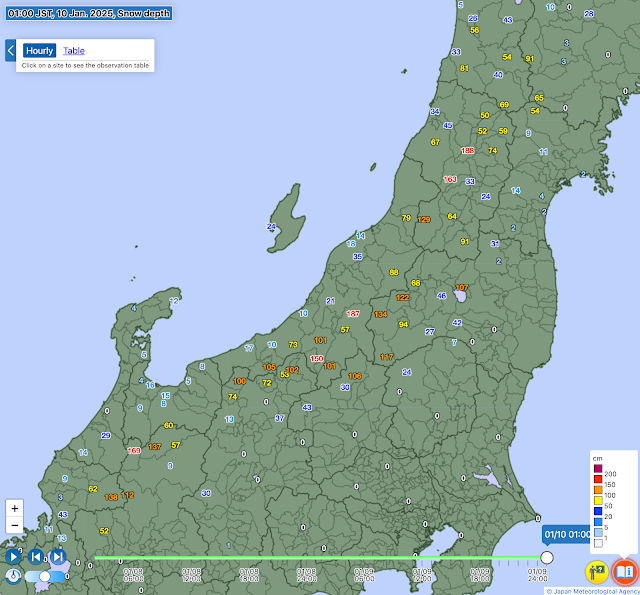Select the 187 cm observation site
The image size is (640, 595).
[x=353, y=313]
